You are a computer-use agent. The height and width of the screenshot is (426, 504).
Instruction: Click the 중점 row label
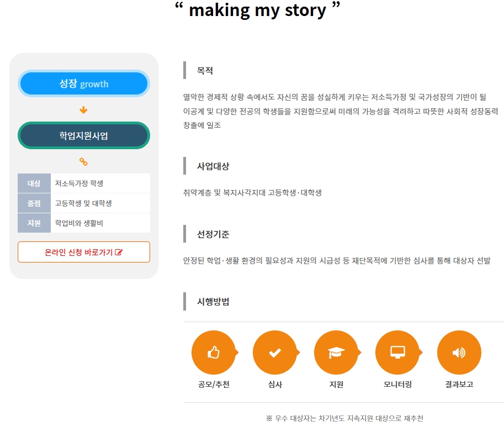pyautogui.click(x=34, y=203)
